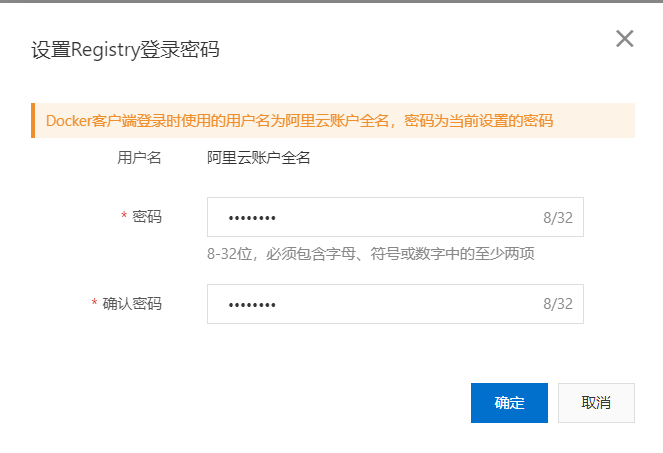Click the red asterisk beside 密码
The height and width of the screenshot is (453, 663).
tap(124, 217)
